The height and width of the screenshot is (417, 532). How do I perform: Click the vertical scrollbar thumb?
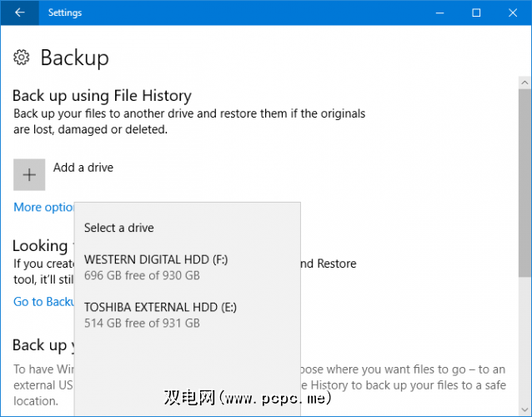point(524,158)
